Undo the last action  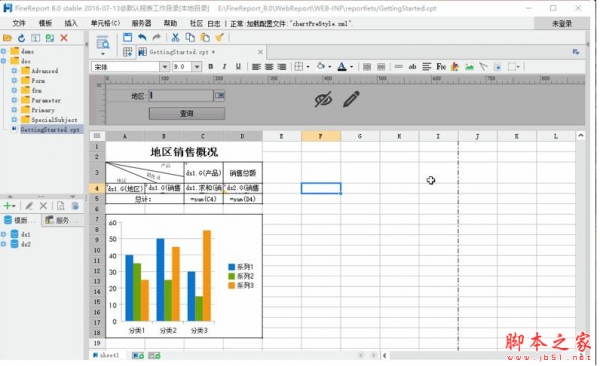tap(142, 37)
